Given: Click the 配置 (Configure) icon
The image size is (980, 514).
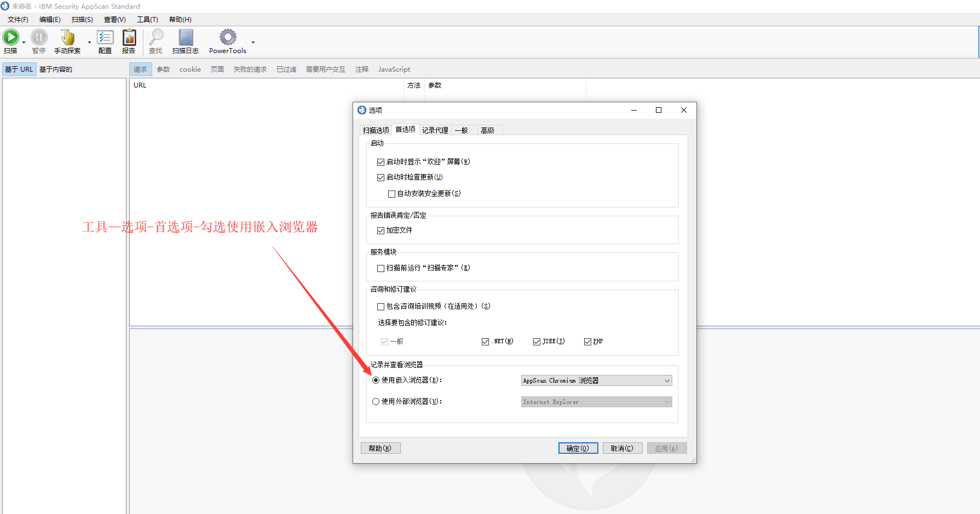Looking at the screenshot, I should tap(105, 37).
